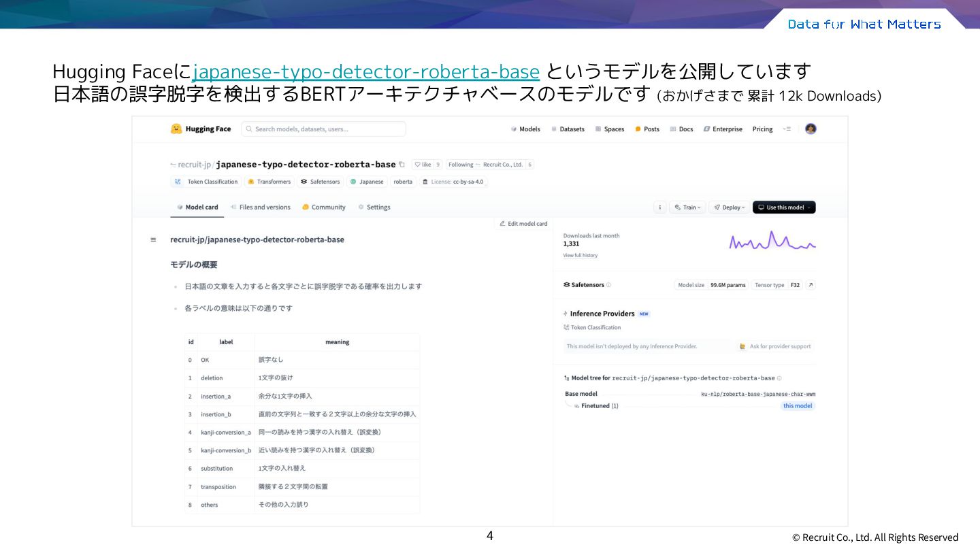This screenshot has height=551, width=980.
Task: Open the japanese-typo-detector-roberta-base slide hyperlink
Action: 366,71
